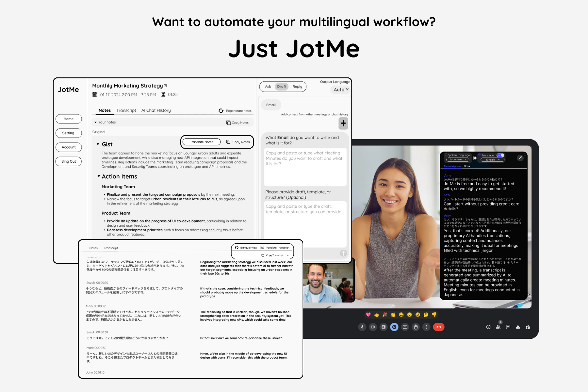Click the Setting sidebar button
Screen dimensions: 588x392
coord(68,133)
